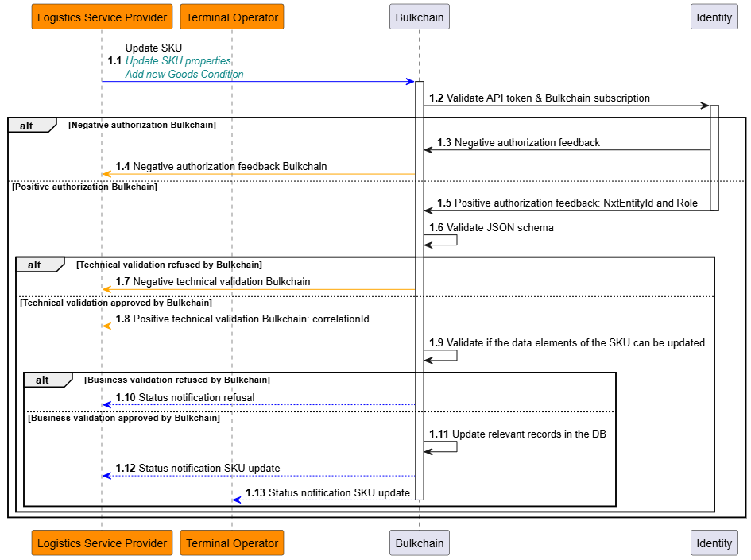Image resolution: width=751 pixels, height=560 pixels.
Task: Select the bottom Logistics Service Provider box
Action: (101, 543)
